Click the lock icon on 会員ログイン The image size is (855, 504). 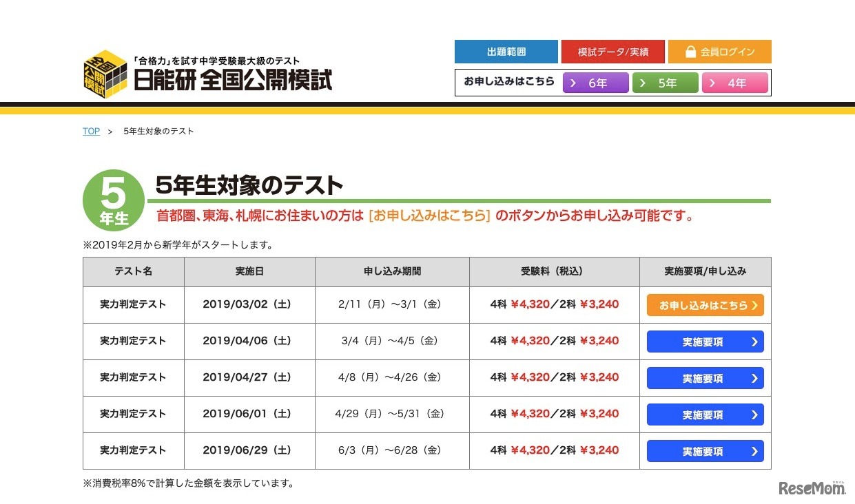point(691,52)
